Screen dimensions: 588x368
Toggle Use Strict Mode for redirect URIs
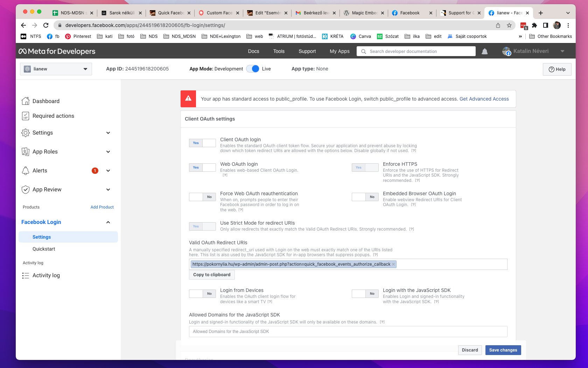coord(202,226)
